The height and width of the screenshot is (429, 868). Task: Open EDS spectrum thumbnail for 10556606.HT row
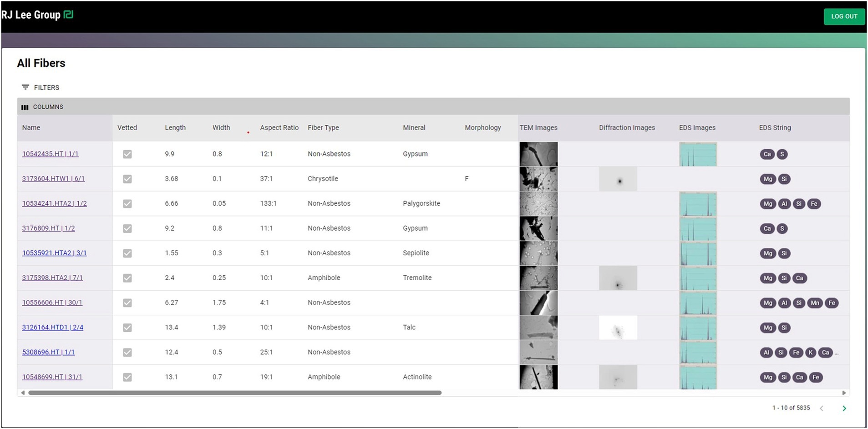pyautogui.click(x=698, y=303)
